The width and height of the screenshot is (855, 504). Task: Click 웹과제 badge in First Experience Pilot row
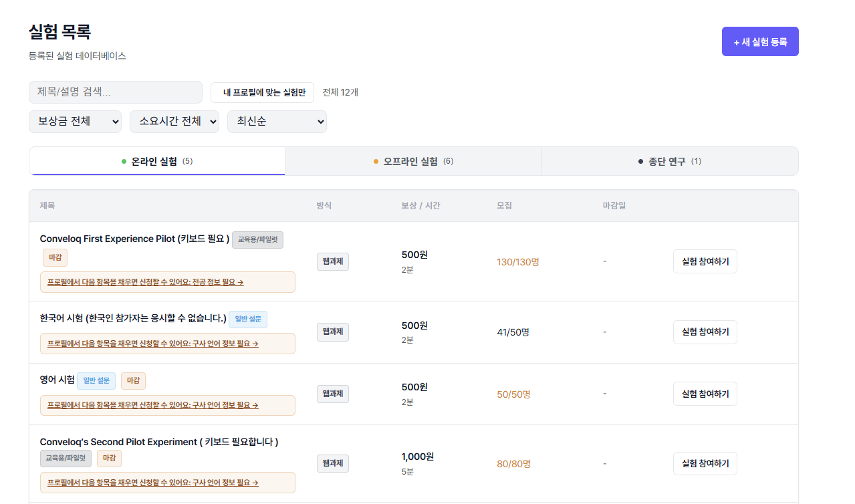(332, 262)
